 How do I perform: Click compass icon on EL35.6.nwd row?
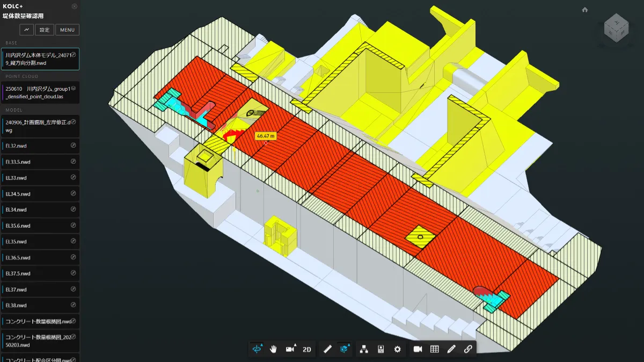[x=74, y=226]
